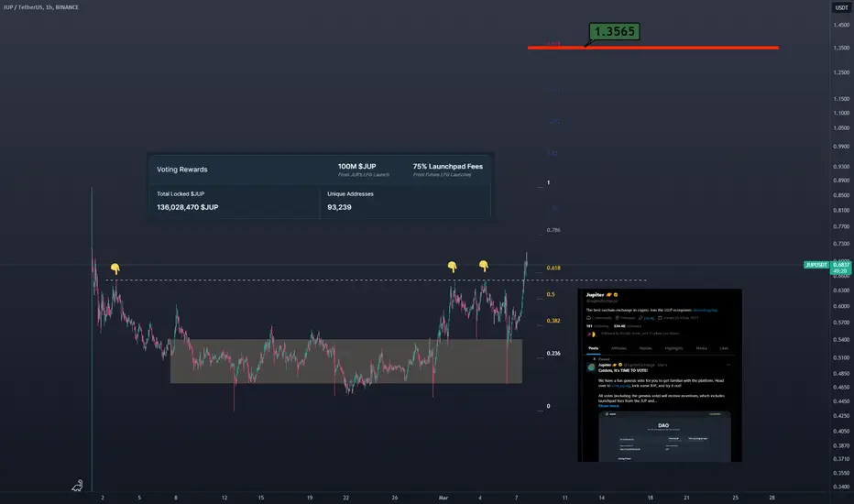Open the vote.jup.ag link in the tweet text
This screenshot has width=854, height=504.
click(x=621, y=386)
